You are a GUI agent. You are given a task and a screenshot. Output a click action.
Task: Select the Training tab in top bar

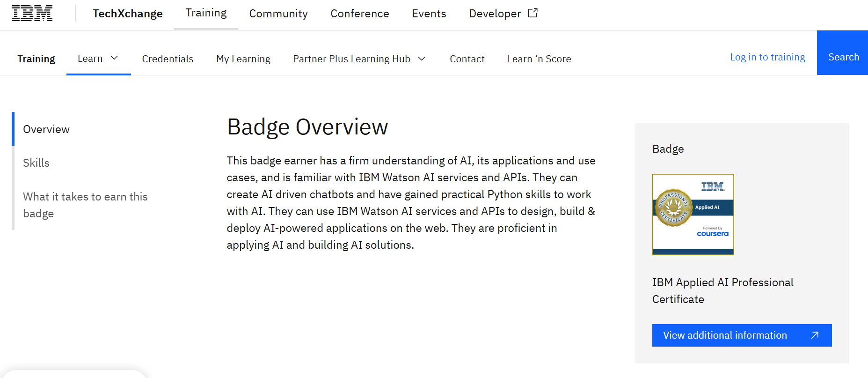tap(206, 13)
